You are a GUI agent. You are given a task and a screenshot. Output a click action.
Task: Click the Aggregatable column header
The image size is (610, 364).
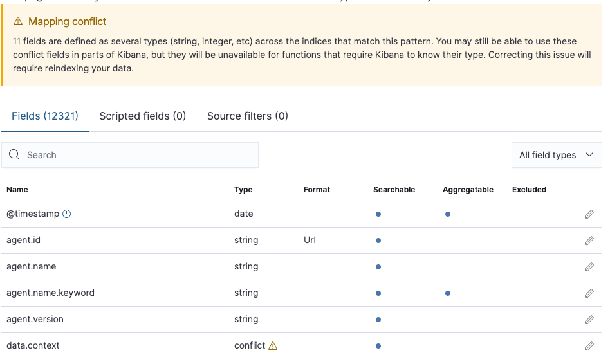(x=468, y=190)
